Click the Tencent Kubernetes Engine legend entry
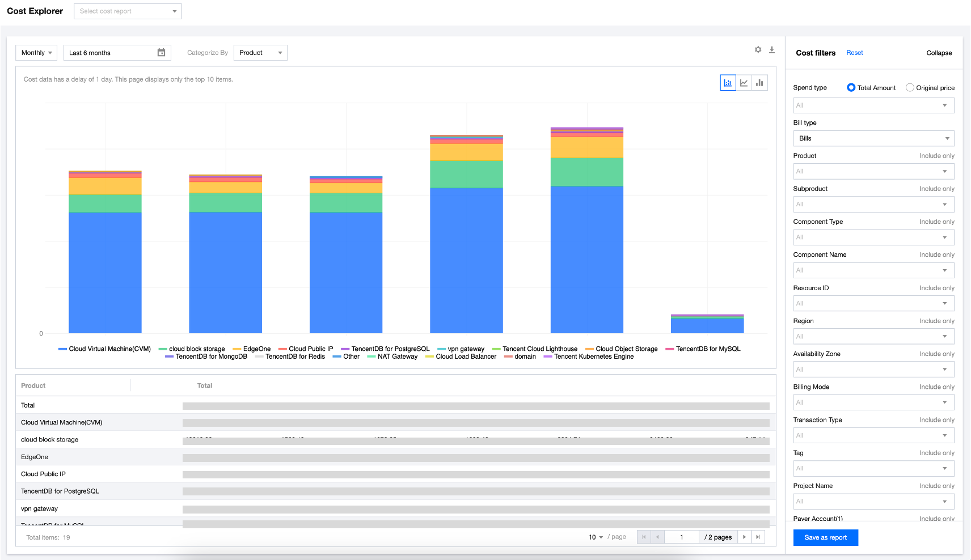Screen dimensions: 971x560 point(589,357)
